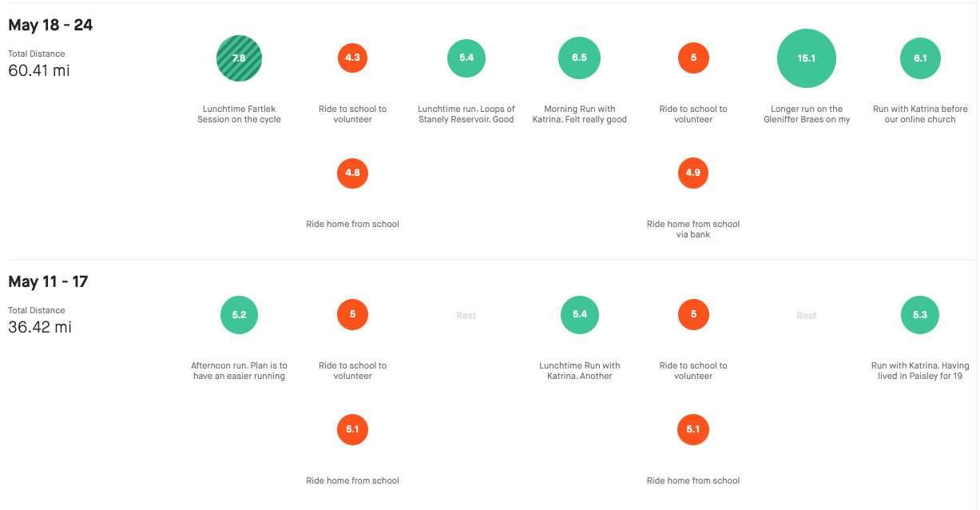Open the 5.4 Stanely Reservoir run bubble
This screenshot has height=510, width=980.
pos(466,58)
